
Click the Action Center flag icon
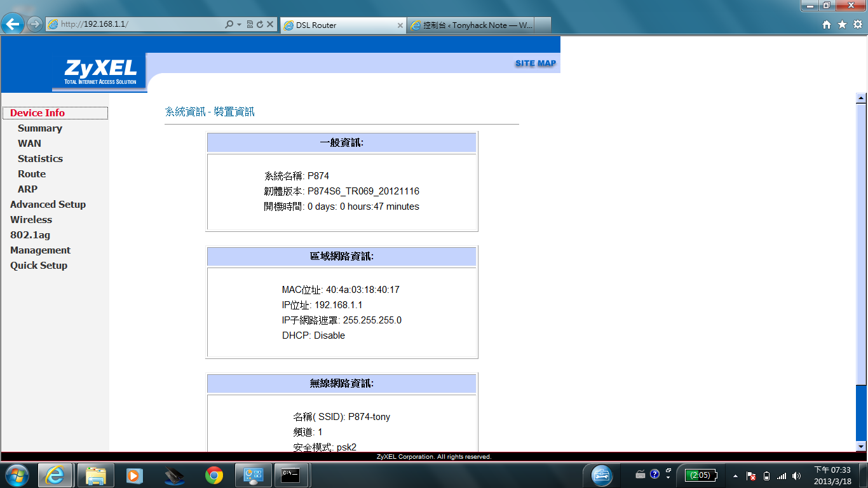(750, 475)
